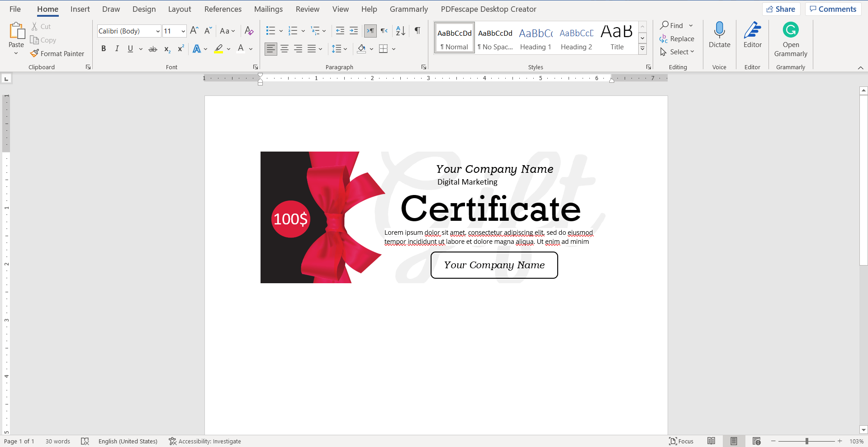
Task: Open the PDFescape Desktop Creator tab
Action: [489, 9]
